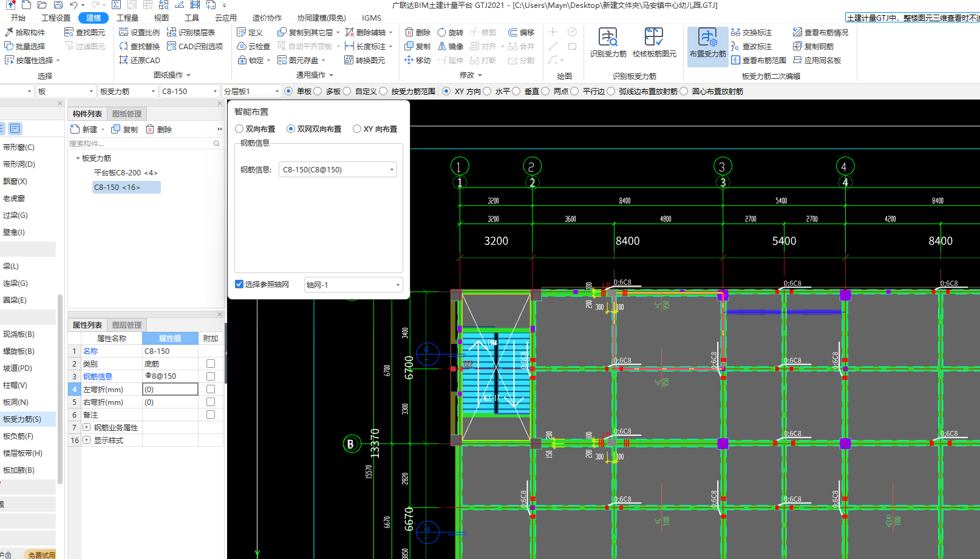Viewport: 980px width, 559px height.
Task: Click the 搜索构件 search field
Action: [145, 144]
